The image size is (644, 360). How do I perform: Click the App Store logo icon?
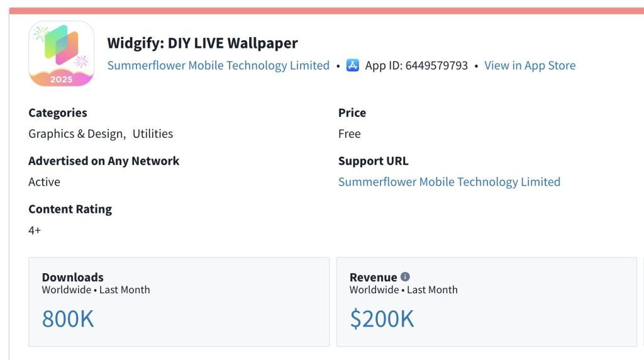(353, 65)
